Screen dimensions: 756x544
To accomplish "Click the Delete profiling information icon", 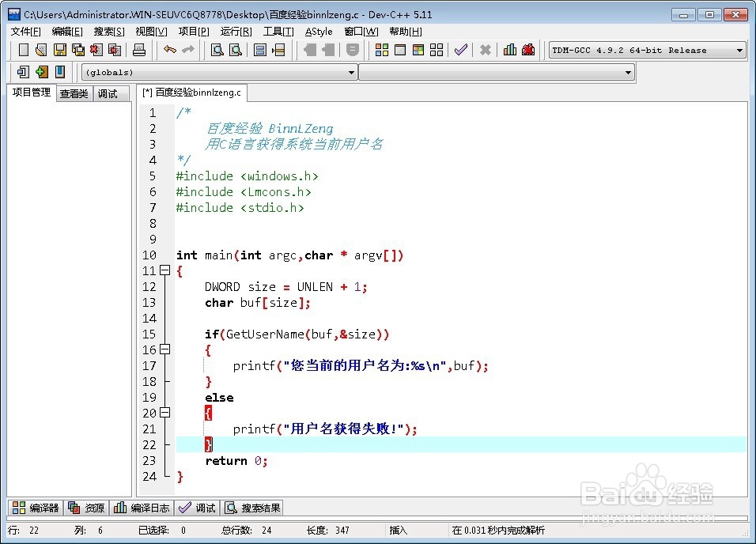I will tap(528, 50).
